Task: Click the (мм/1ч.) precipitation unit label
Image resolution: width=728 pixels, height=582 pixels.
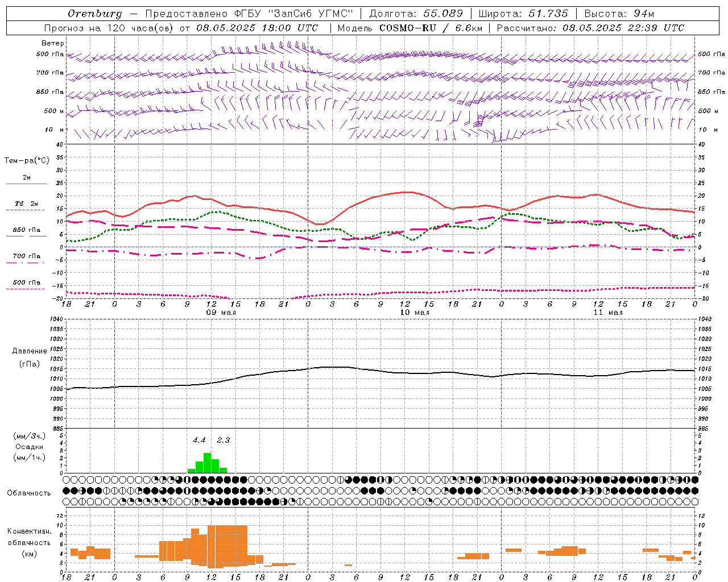Action: pos(30,458)
